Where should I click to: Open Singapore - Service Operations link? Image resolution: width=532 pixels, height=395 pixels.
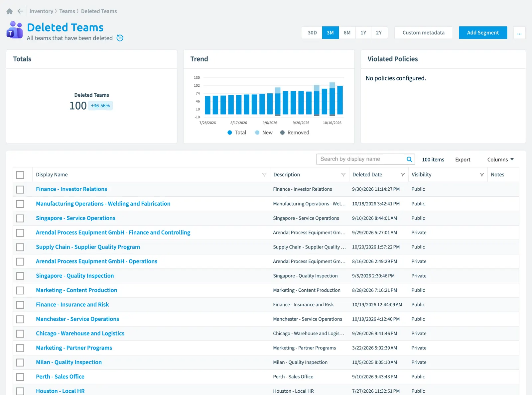pyautogui.click(x=75, y=218)
